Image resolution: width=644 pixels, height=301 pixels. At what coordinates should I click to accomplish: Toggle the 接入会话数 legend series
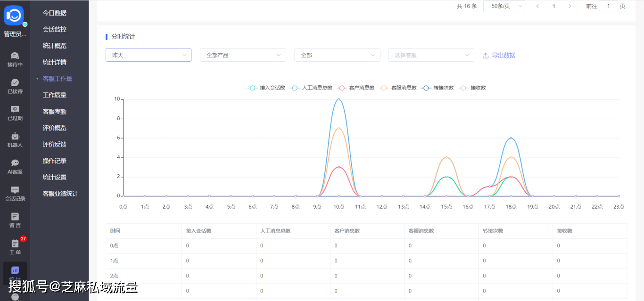(x=266, y=88)
